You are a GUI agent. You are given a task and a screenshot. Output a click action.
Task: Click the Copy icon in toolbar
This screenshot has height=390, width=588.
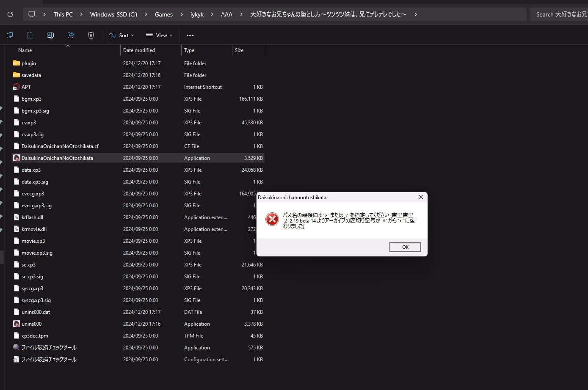(10, 35)
